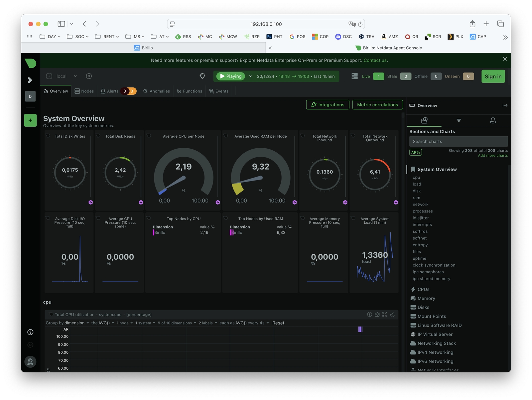Open the local room dropdown
This screenshot has width=532, height=400.
(x=75, y=76)
